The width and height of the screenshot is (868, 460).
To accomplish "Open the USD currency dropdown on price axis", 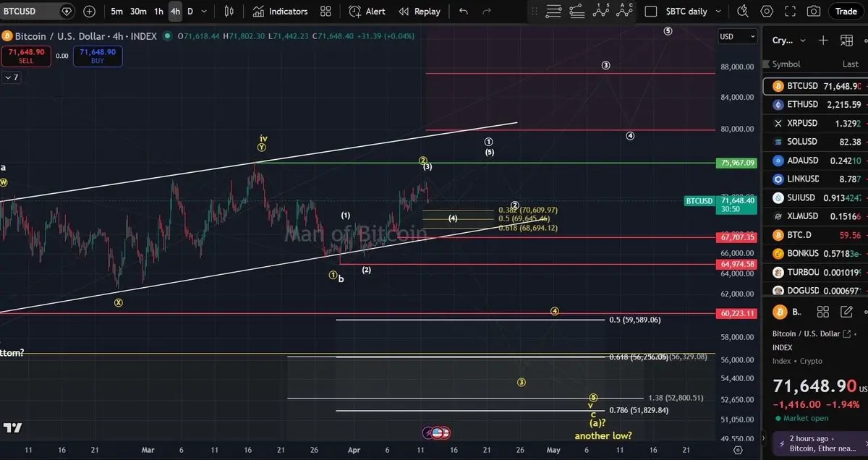I will point(738,37).
